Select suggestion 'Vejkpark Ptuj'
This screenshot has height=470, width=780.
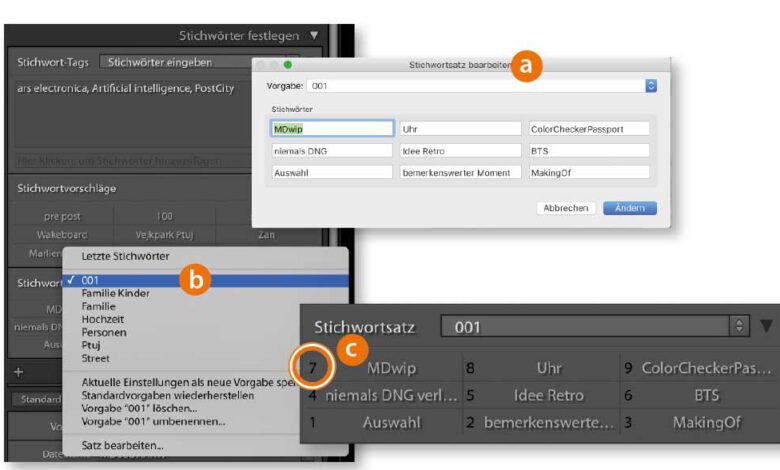point(164,235)
